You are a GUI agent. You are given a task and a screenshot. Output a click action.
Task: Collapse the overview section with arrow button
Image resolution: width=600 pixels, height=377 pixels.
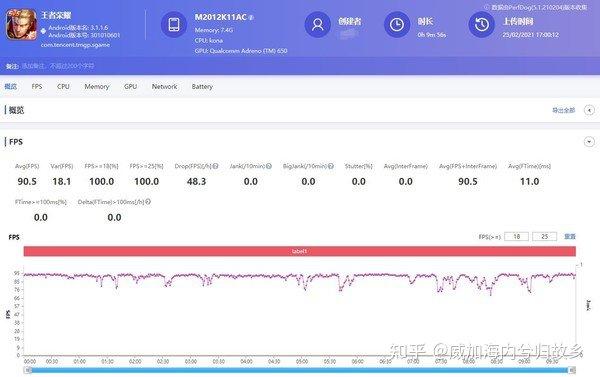click(589, 110)
